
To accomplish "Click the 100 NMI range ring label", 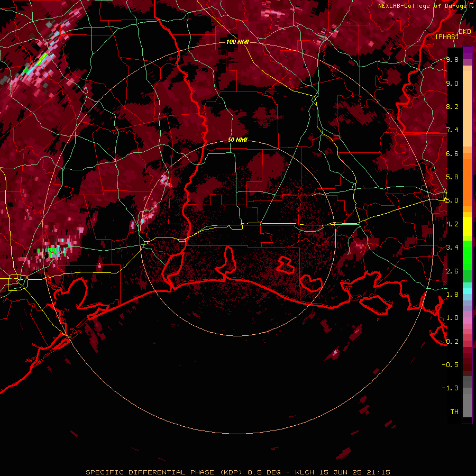I will click(237, 42).
